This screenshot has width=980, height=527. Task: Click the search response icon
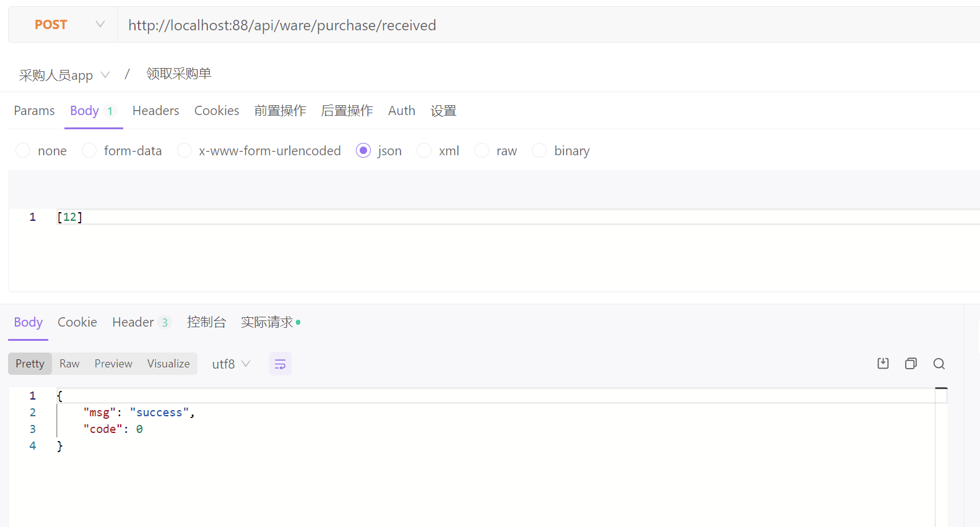pos(939,364)
